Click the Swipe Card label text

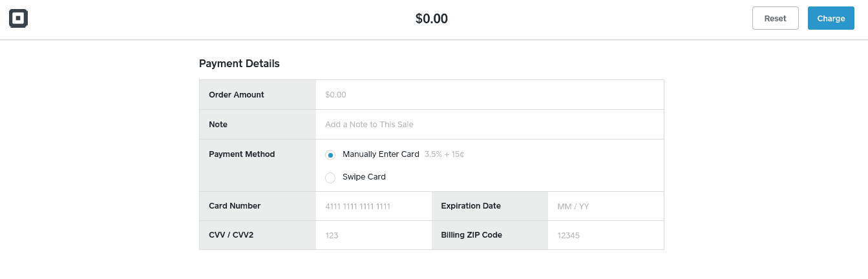click(x=364, y=177)
